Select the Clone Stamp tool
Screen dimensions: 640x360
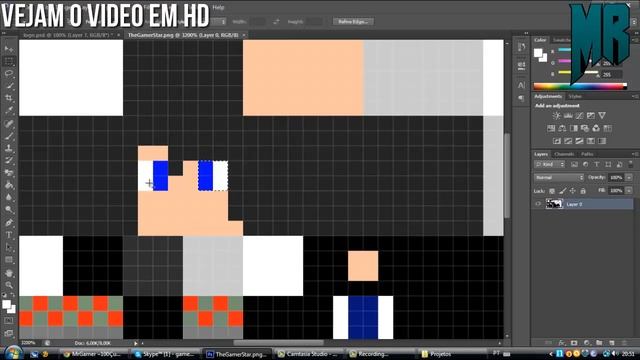tap(9, 148)
